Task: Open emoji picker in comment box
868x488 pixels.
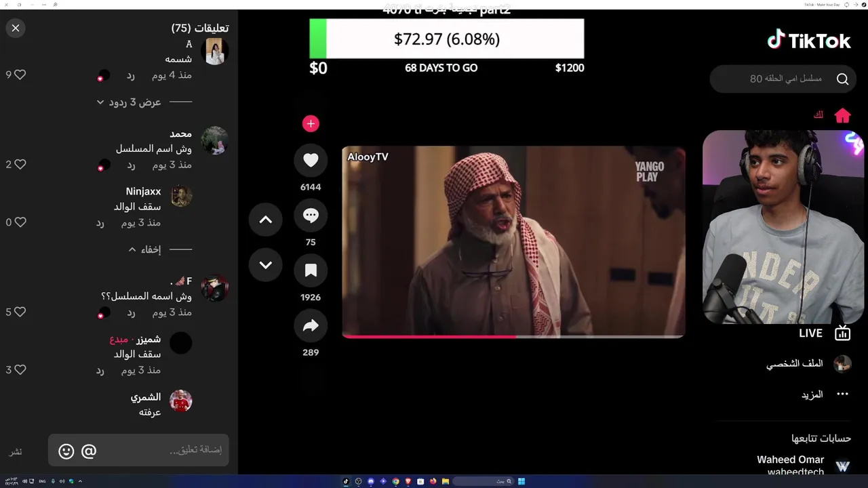Action: (66, 451)
